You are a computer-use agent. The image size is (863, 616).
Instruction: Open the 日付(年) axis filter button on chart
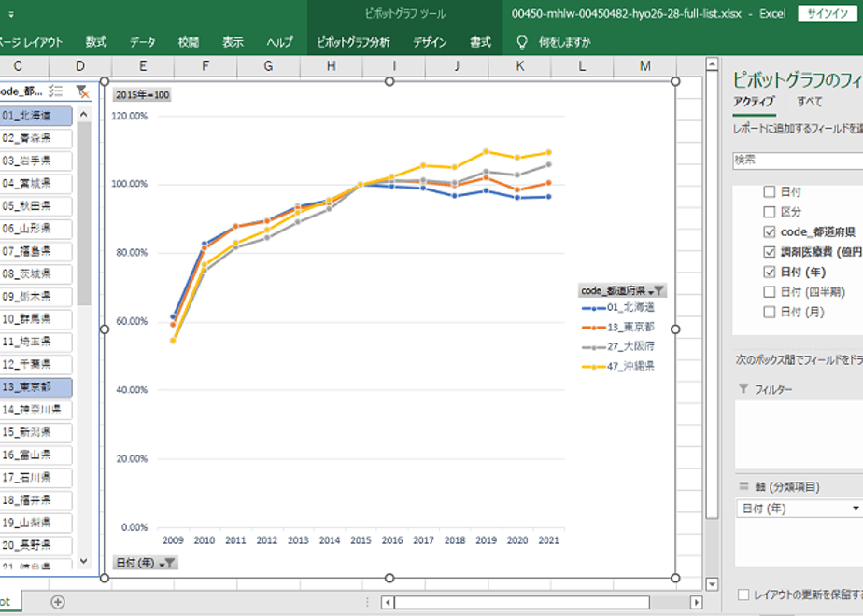point(146,563)
